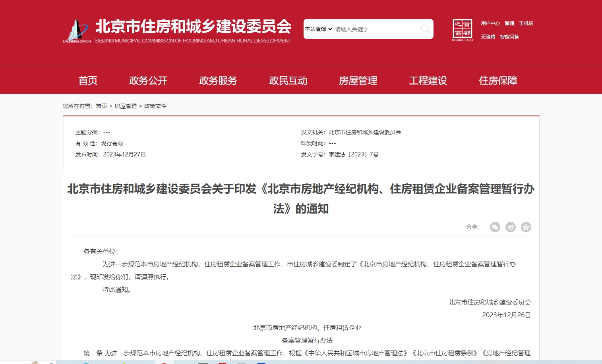Open the 住房保障 menu item

pyautogui.click(x=498, y=81)
